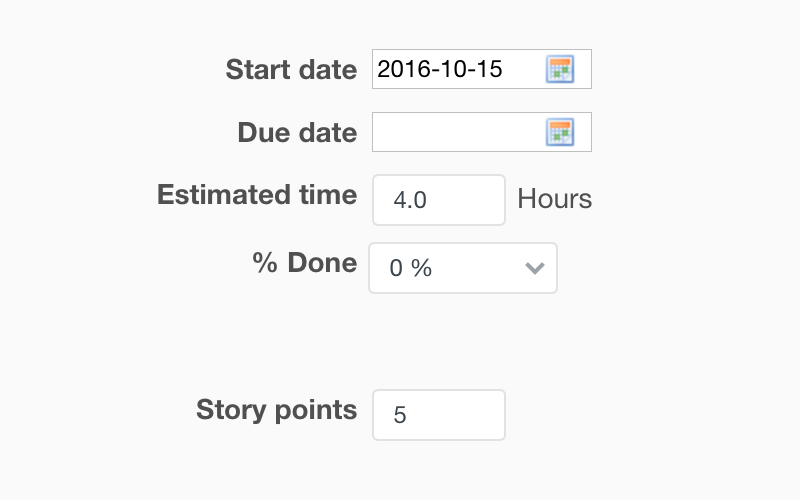Click the Hours unit text
Screen dimensions: 800x500
coord(554,199)
